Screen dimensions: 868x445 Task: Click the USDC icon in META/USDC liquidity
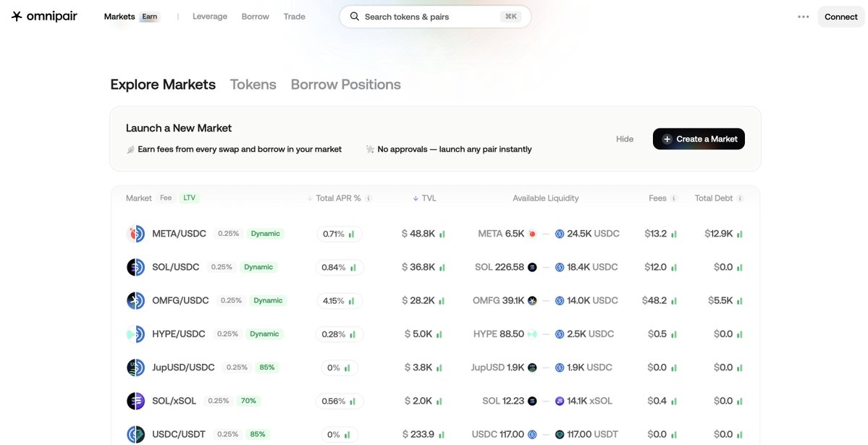tap(560, 234)
